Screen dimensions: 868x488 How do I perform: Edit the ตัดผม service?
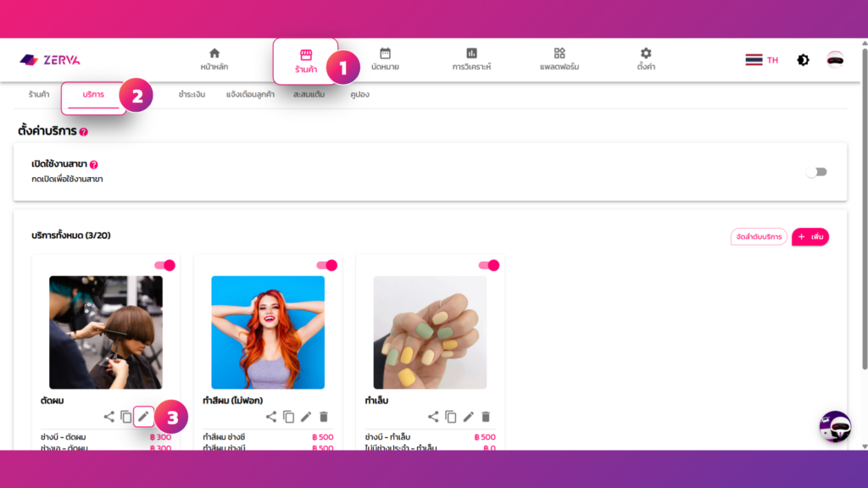tap(143, 417)
